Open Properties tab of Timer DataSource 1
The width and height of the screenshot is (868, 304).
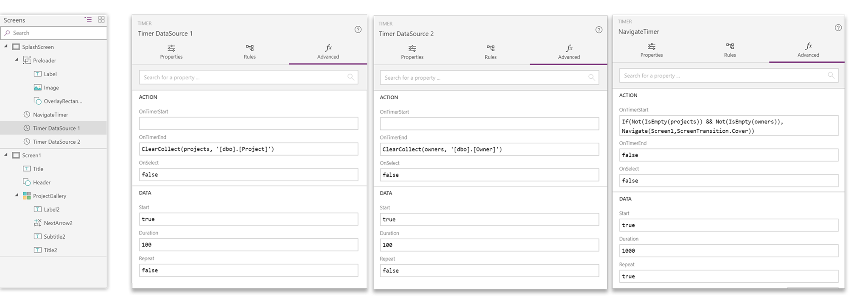coord(171,52)
